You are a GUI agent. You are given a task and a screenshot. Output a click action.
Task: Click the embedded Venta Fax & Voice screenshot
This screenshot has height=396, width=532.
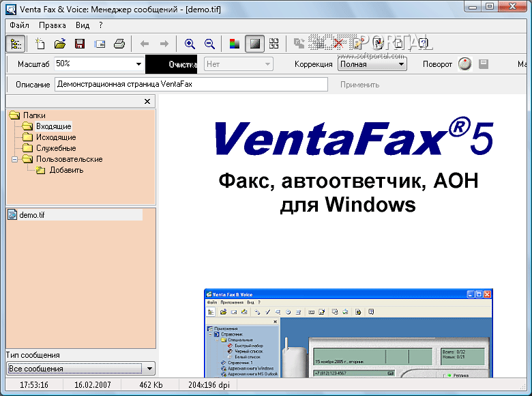pos(349,333)
